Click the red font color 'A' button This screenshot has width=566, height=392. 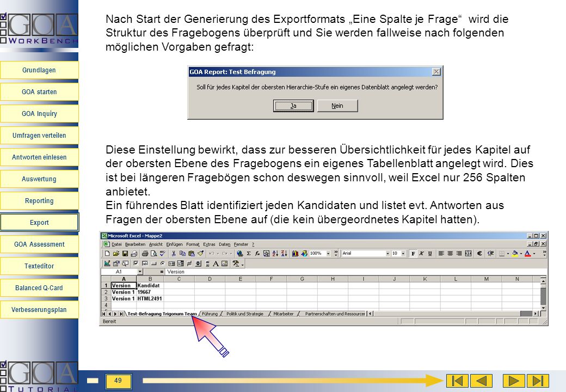coord(528,253)
